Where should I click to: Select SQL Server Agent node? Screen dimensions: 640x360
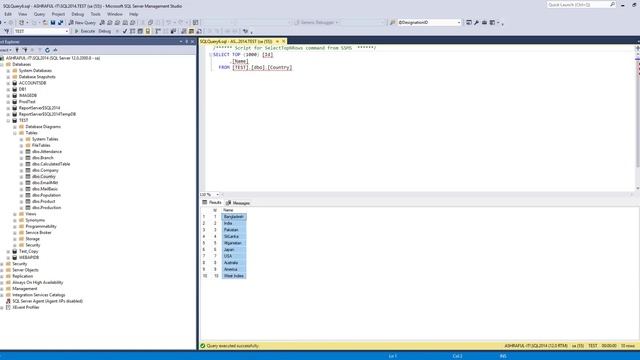(x=47, y=301)
